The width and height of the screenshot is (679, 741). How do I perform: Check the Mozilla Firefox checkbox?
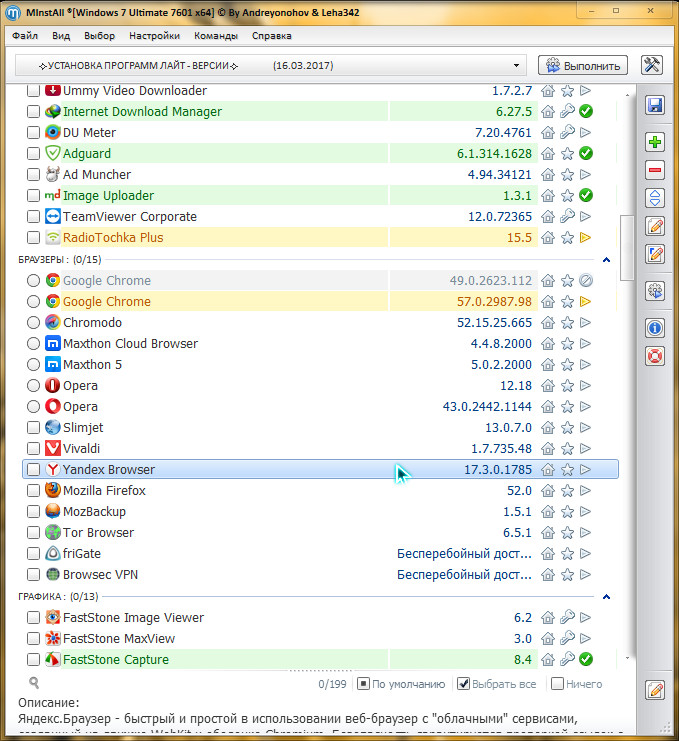tap(33, 491)
